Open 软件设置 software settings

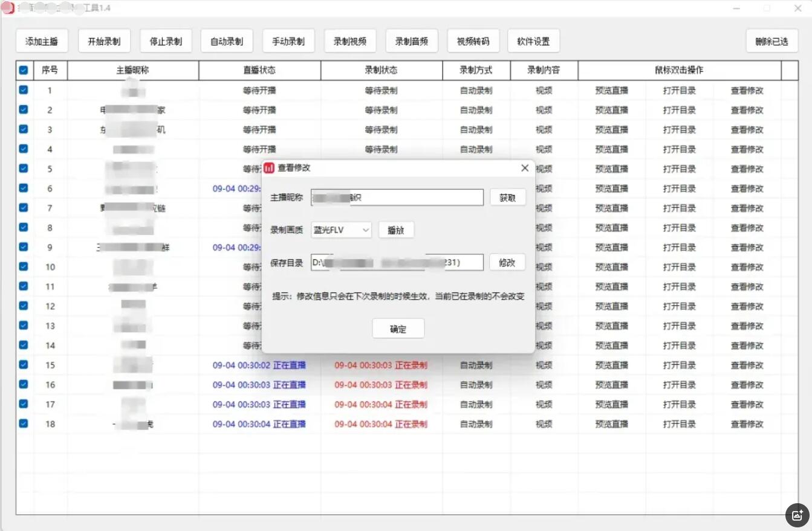click(534, 40)
